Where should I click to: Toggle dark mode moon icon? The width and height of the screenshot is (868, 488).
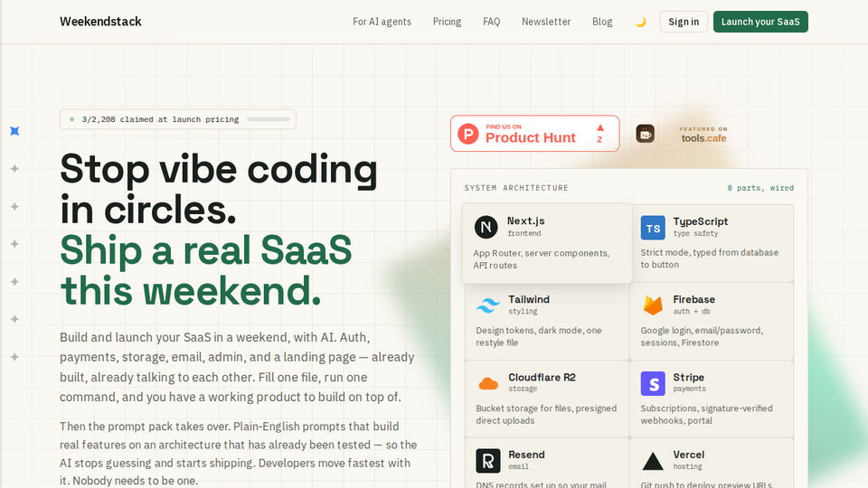pos(640,22)
